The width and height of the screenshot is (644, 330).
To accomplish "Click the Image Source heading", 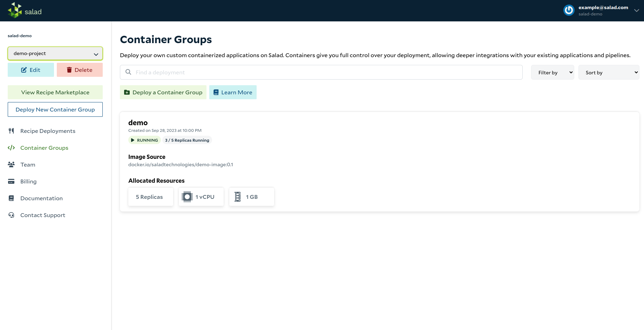I will (x=147, y=157).
